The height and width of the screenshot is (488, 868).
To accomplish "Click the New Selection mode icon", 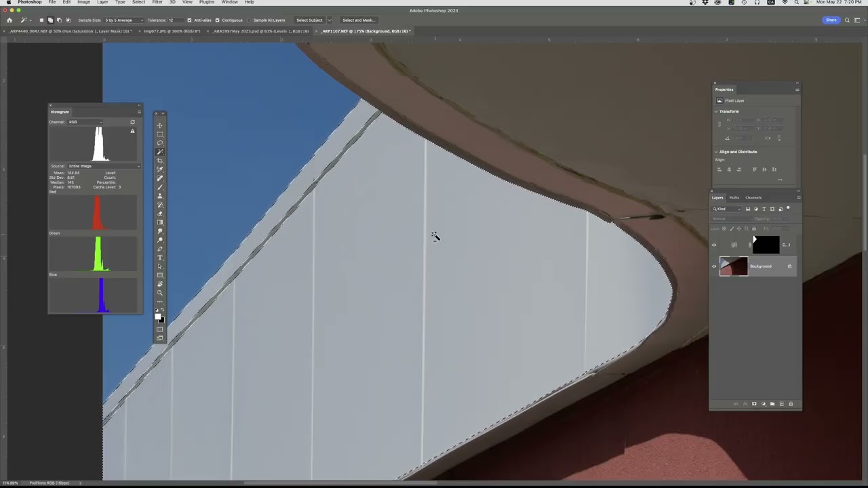I will point(41,20).
